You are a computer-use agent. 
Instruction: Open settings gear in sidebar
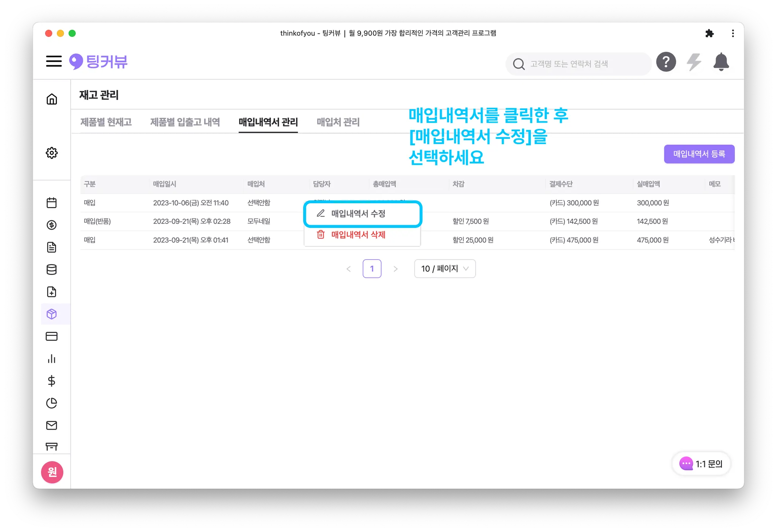click(x=52, y=153)
